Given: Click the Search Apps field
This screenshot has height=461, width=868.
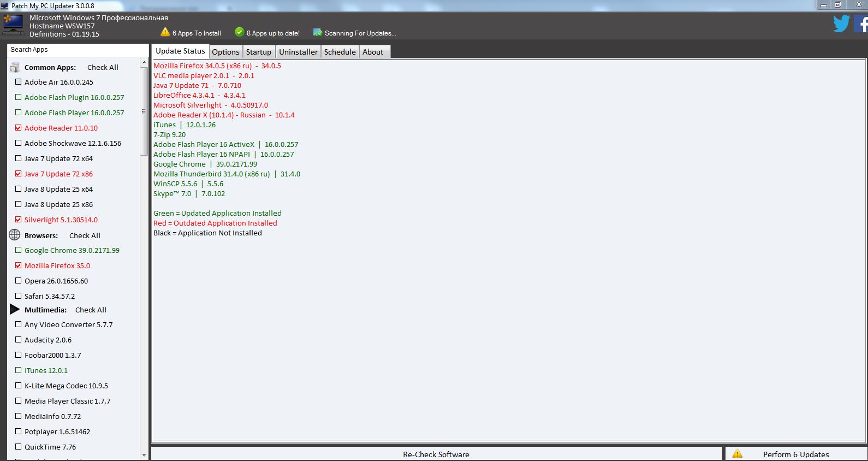Looking at the screenshot, I should pos(78,50).
